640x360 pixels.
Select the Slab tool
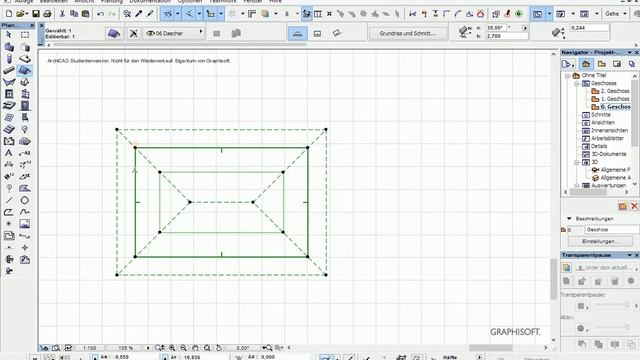click(24, 59)
